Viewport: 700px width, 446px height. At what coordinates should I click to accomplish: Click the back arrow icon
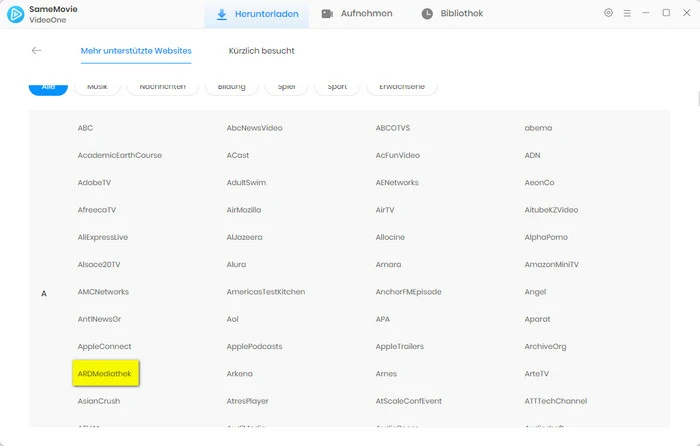(36, 50)
